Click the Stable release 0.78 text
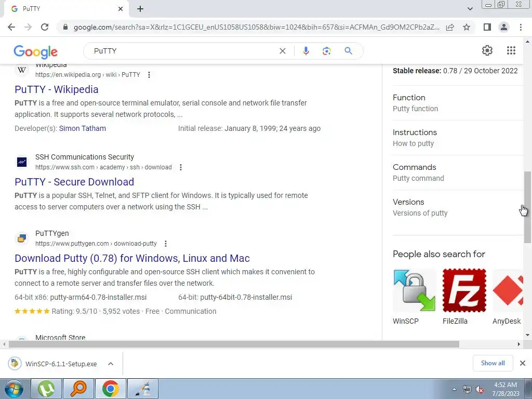The image size is (532, 399). pos(455,71)
